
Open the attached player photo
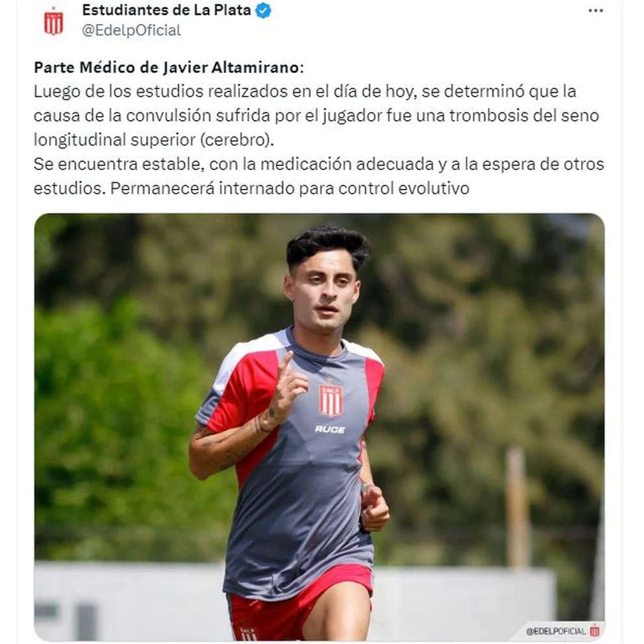pos(319,427)
